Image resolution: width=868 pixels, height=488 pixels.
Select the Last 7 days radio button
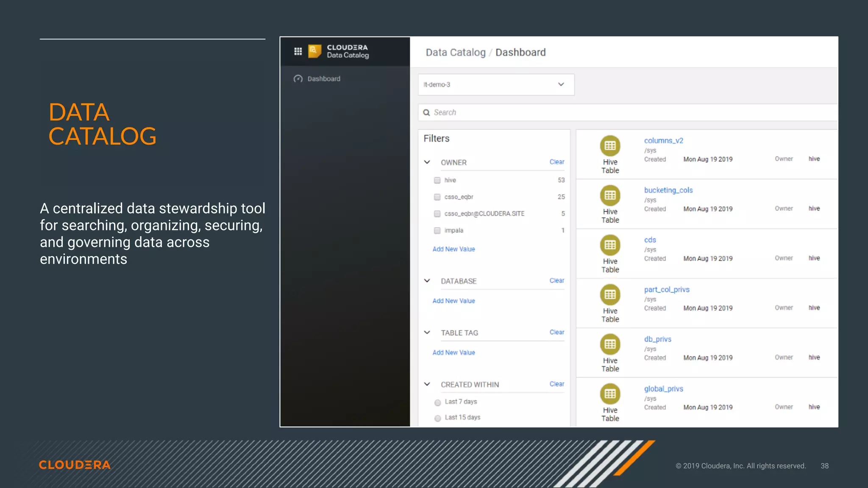point(437,402)
